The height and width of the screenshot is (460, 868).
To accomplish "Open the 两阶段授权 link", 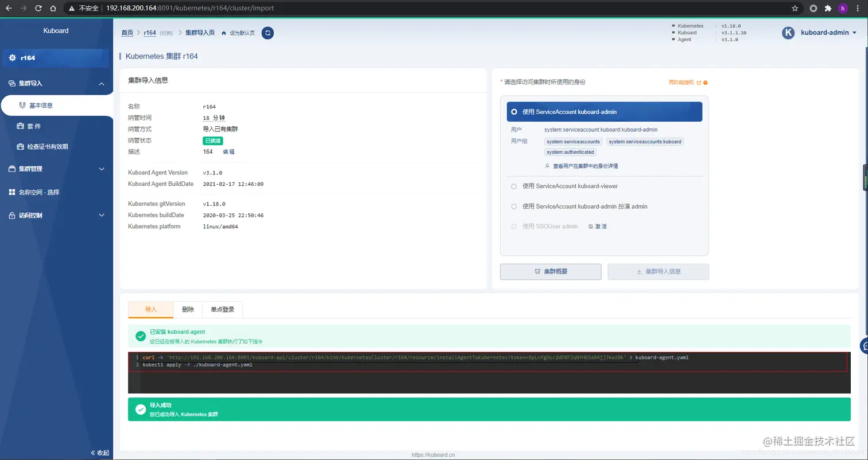I will pyautogui.click(x=681, y=83).
